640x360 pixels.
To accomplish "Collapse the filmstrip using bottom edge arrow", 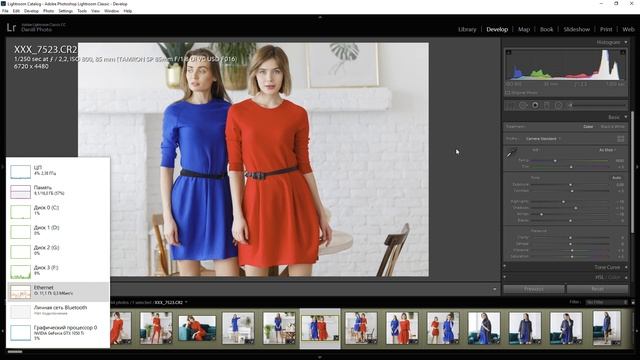I will (320, 357).
